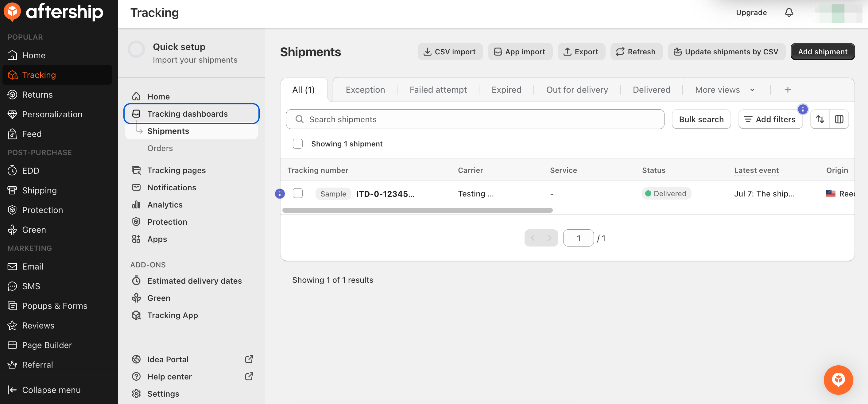The image size is (868, 404).
Task: Open the notifications bell icon
Action: point(789,13)
